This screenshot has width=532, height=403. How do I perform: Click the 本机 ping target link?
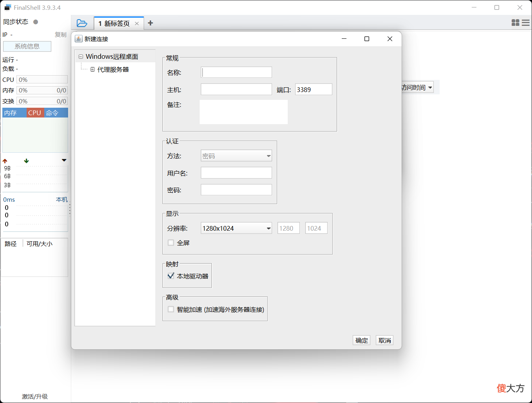[62, 200]
